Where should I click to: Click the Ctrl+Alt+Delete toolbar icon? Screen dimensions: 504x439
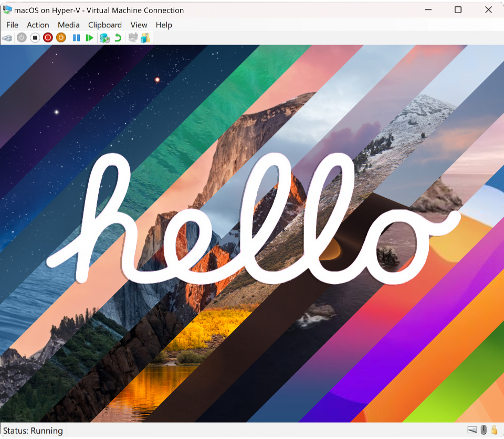click(x=7, y=38)
